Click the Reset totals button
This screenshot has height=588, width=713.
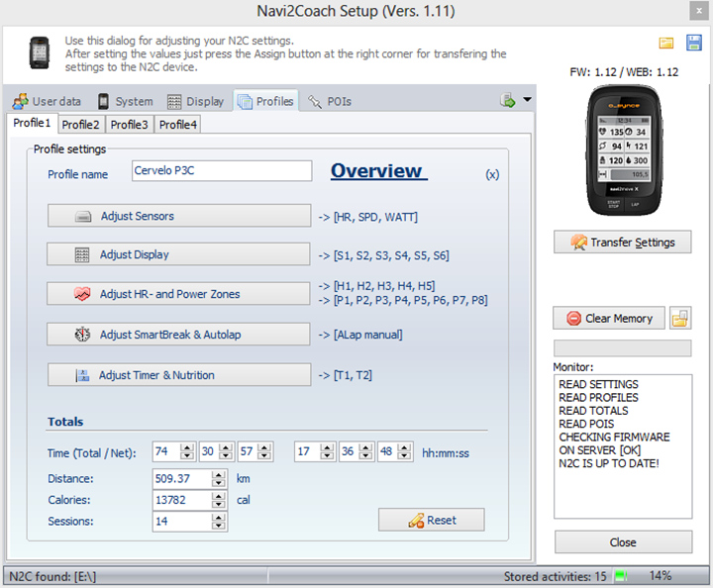click(431, 520)
